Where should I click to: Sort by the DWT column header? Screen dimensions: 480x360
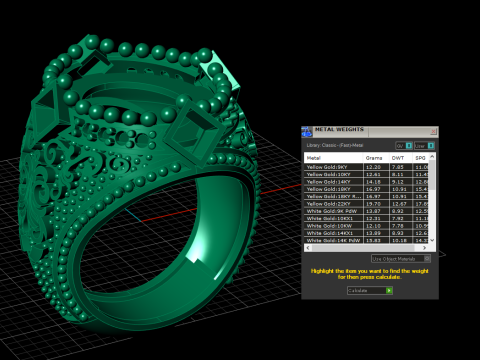(401, 158)
